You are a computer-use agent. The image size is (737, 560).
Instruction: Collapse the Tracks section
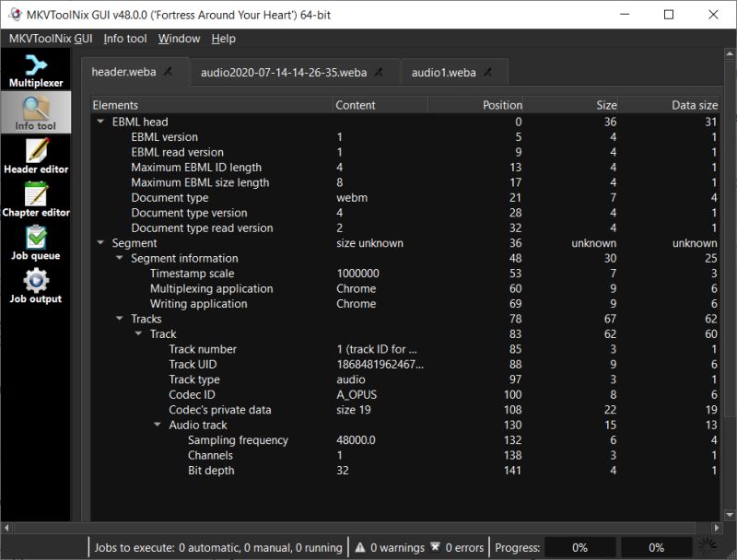(x=119, y=319)
